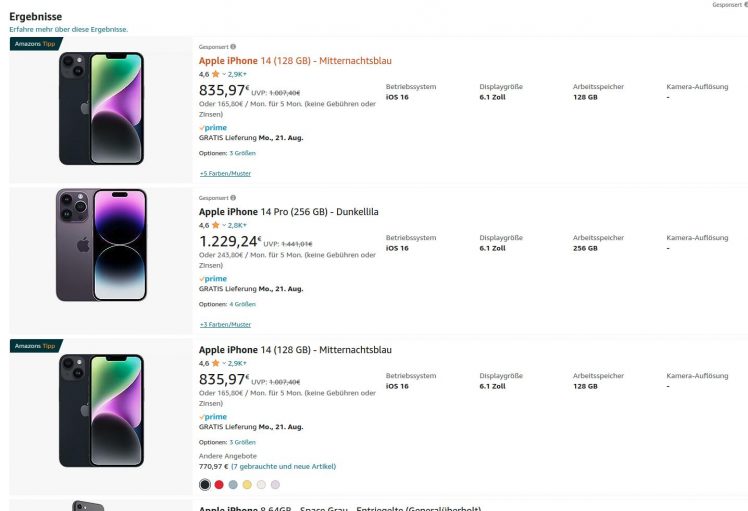Expand rating breakdown arrow for iPhone 14 Pro
Screen dimensions: 748x511
tap(225, 226)
